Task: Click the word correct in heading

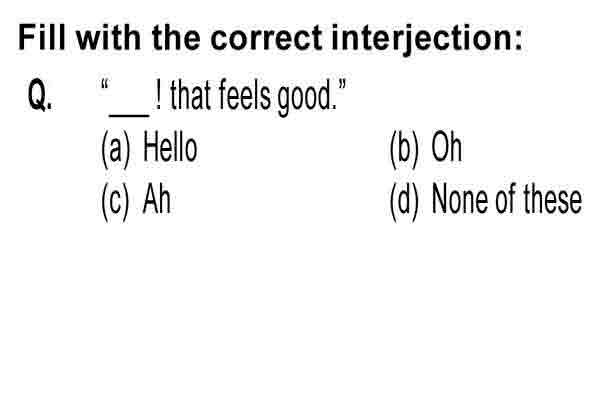Action: (266, 38)
